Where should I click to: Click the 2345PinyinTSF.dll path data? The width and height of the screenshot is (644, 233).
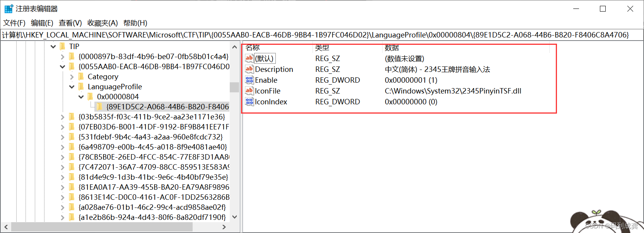453,91
